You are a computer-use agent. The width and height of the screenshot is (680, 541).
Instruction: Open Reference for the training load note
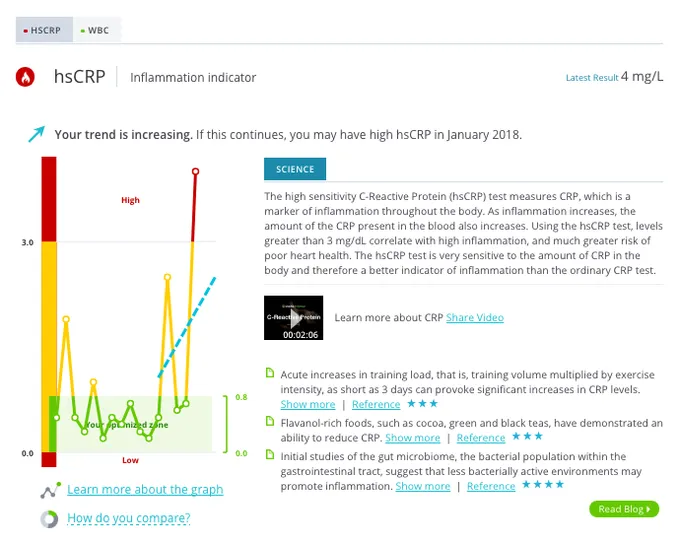pyautogui.click(x=376, y=405)
